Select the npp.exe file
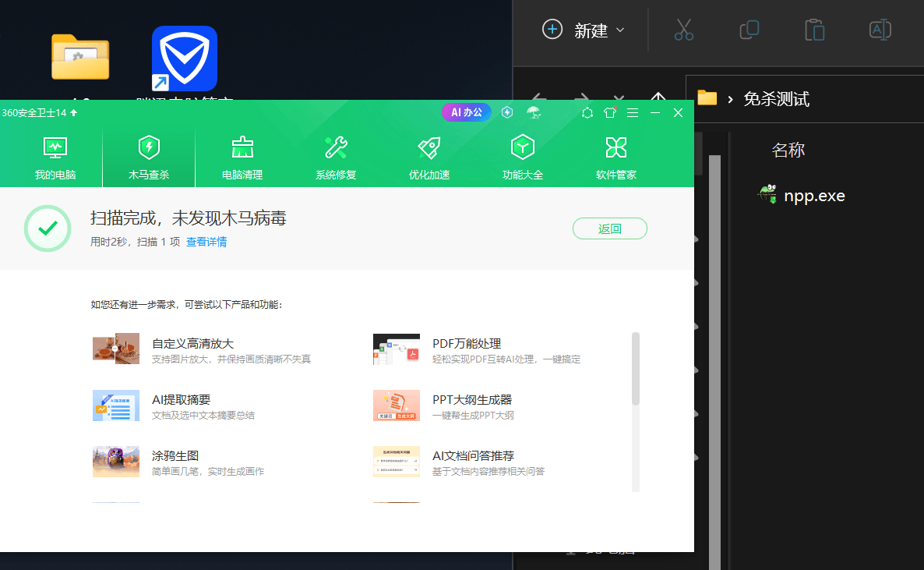Viewport: 924px width, 570px height. [814, 196]
